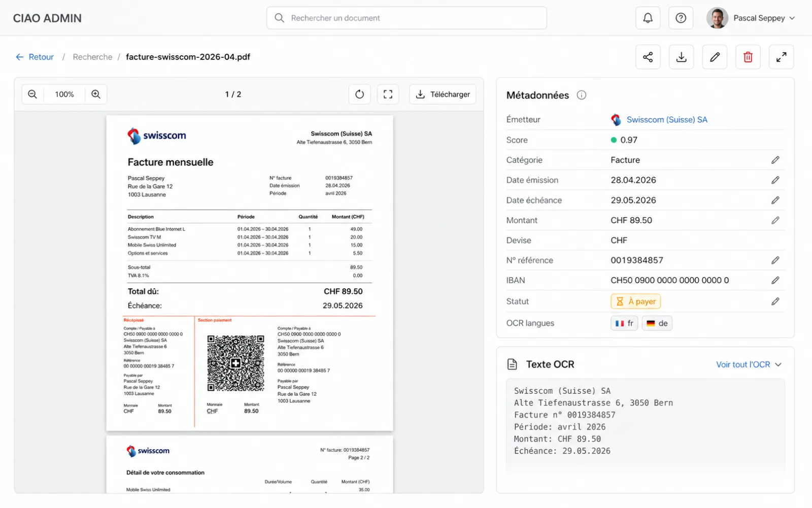Click the 100% zoom level value

(x=64, y=94)
